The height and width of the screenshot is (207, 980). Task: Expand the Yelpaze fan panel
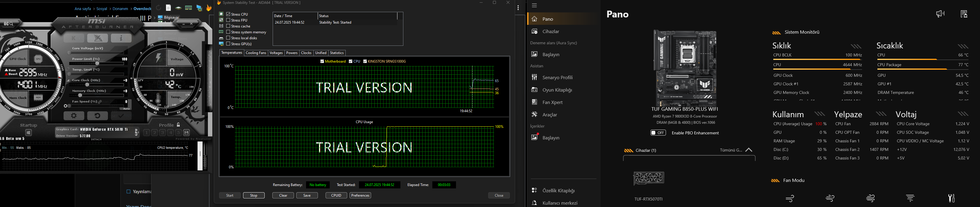[881, 114]
